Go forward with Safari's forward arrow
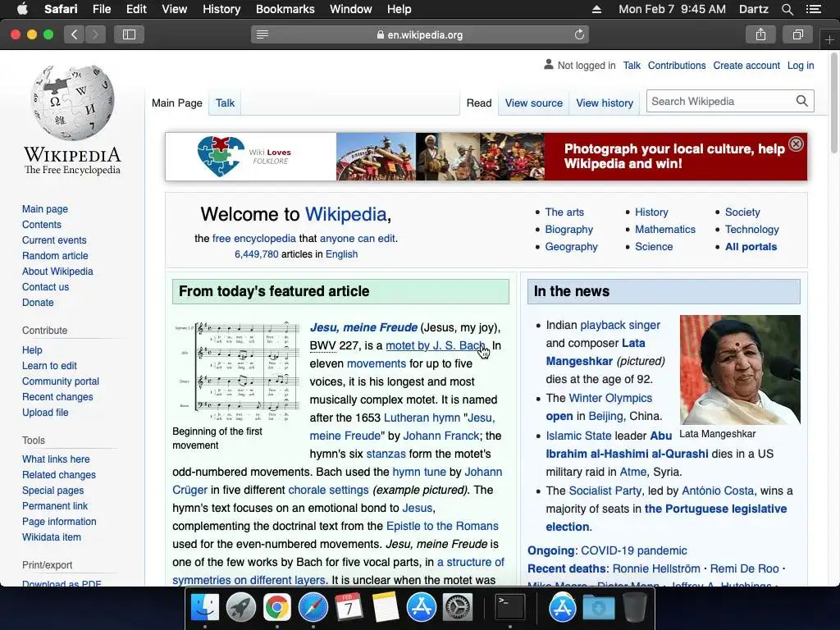 click(95, 34)
